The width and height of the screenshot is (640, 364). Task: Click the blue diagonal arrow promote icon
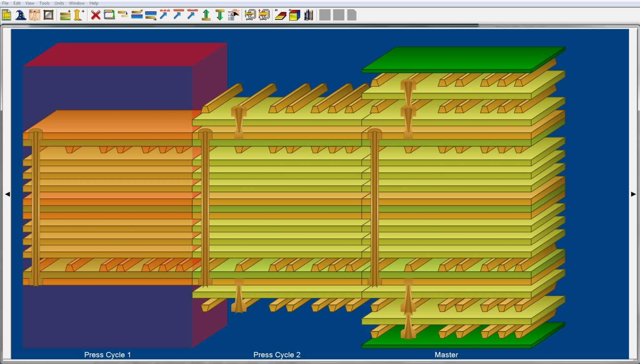pos(163,15)
